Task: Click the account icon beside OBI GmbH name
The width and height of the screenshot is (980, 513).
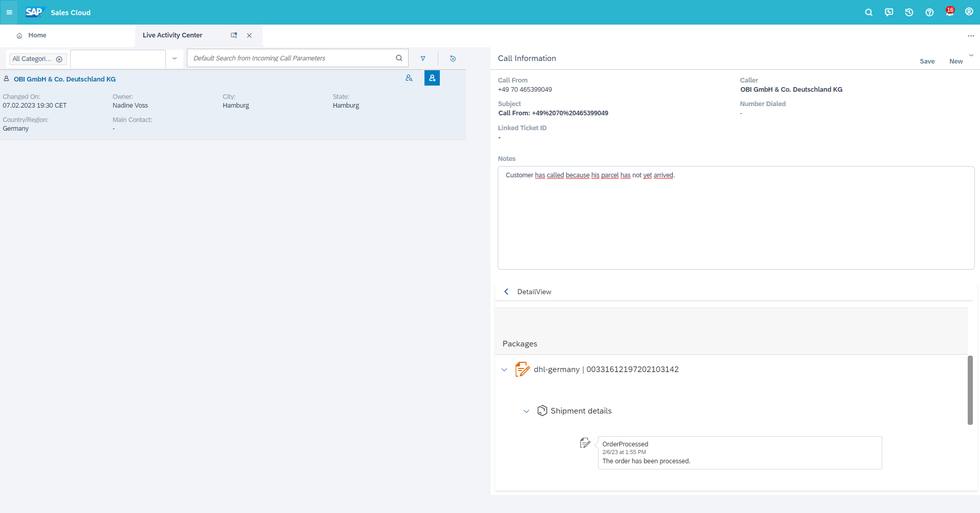Action: pos(7,79)
